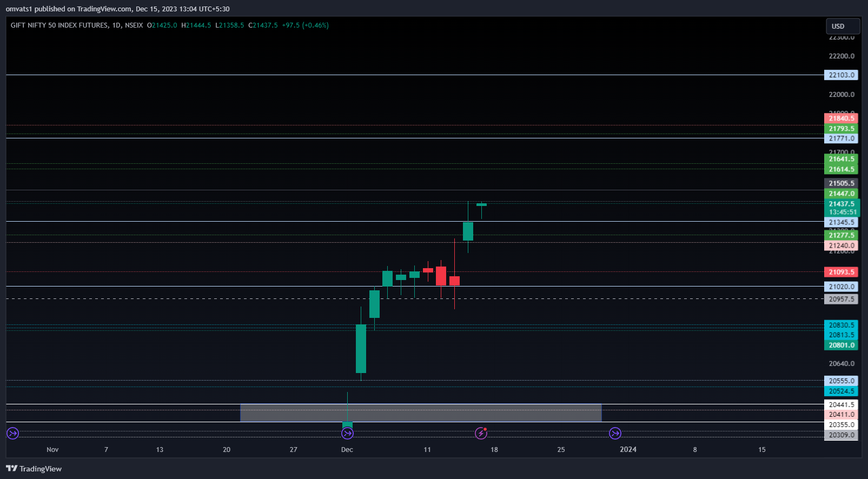Click the 22000.0 price scale value

coord(842,94)
